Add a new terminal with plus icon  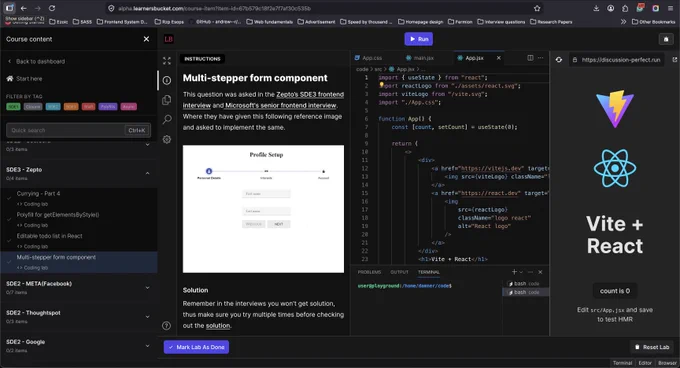point(514,272)
